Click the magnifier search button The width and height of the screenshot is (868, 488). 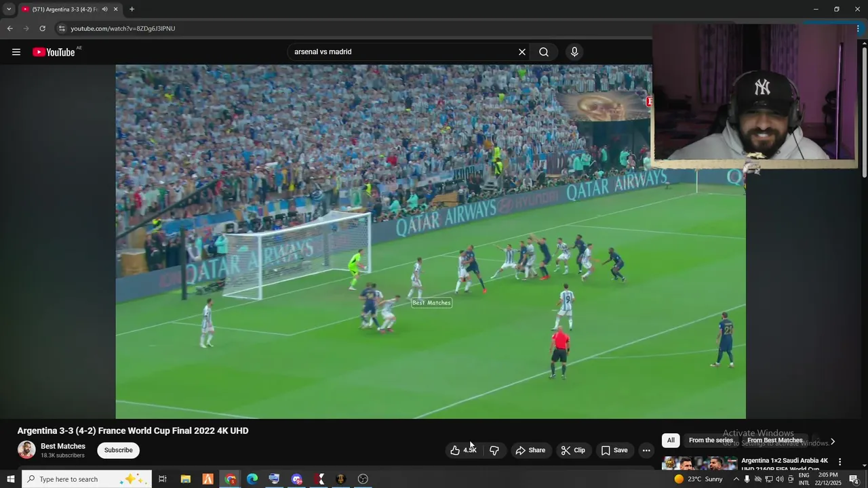coord(544,52)
